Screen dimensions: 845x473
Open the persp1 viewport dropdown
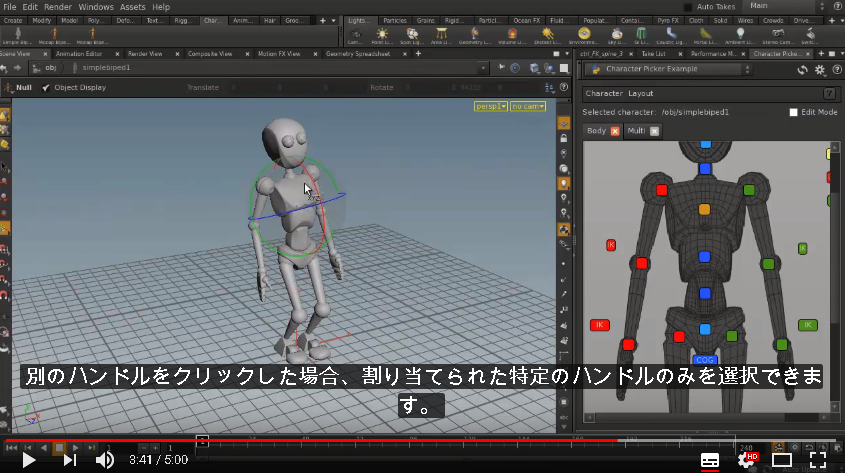click(491, 106)
